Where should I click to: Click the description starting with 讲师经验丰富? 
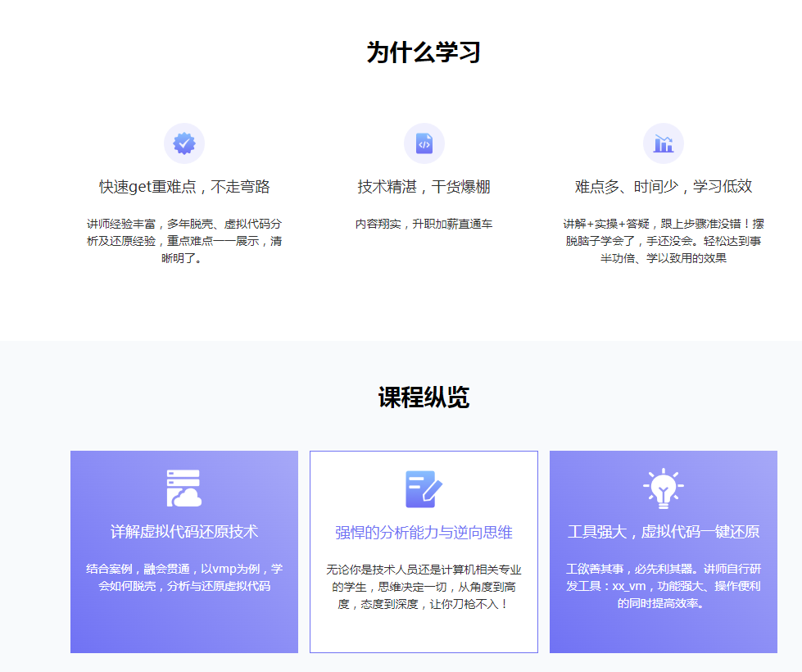tap(184, 241)
